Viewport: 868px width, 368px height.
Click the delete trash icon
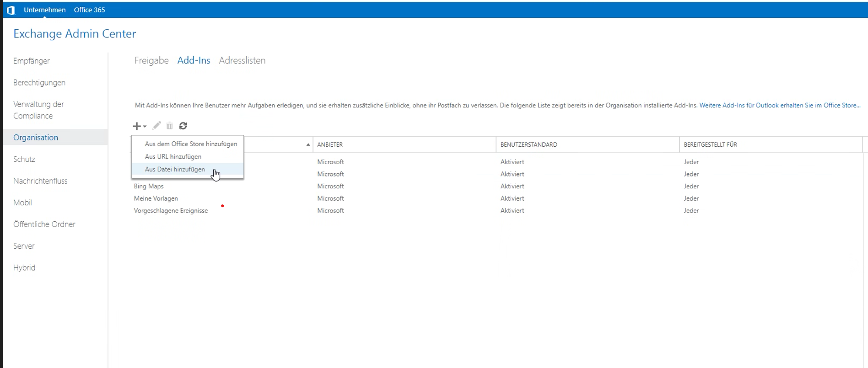pos(170,126)
